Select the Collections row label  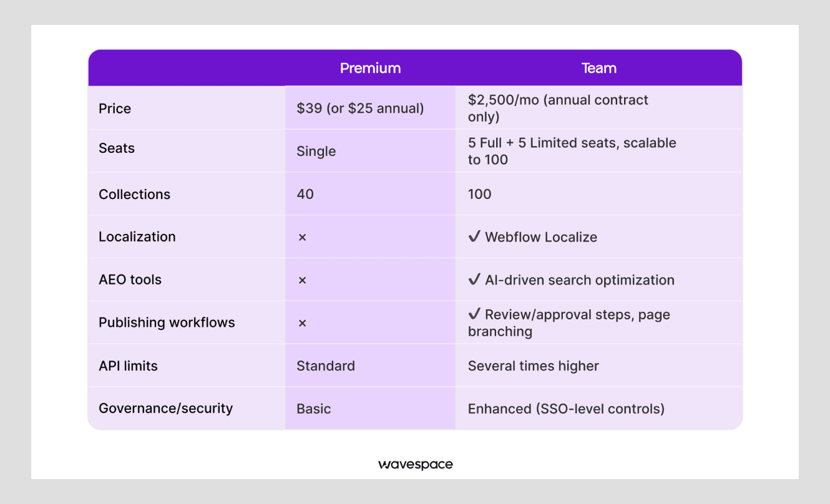point(134,194)
